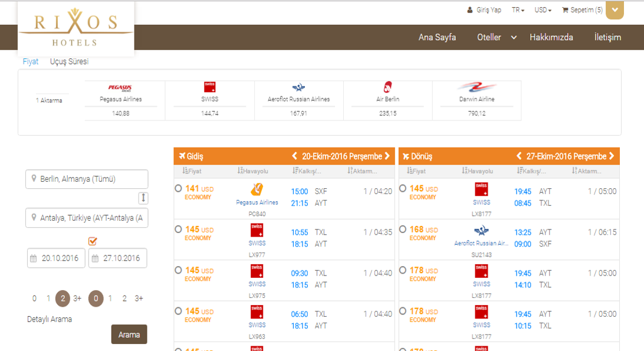The width and height of the screenshot is (644, 351).
Task: Click the SWISS logo on flight LX977
Action: (x=257, y=230)
